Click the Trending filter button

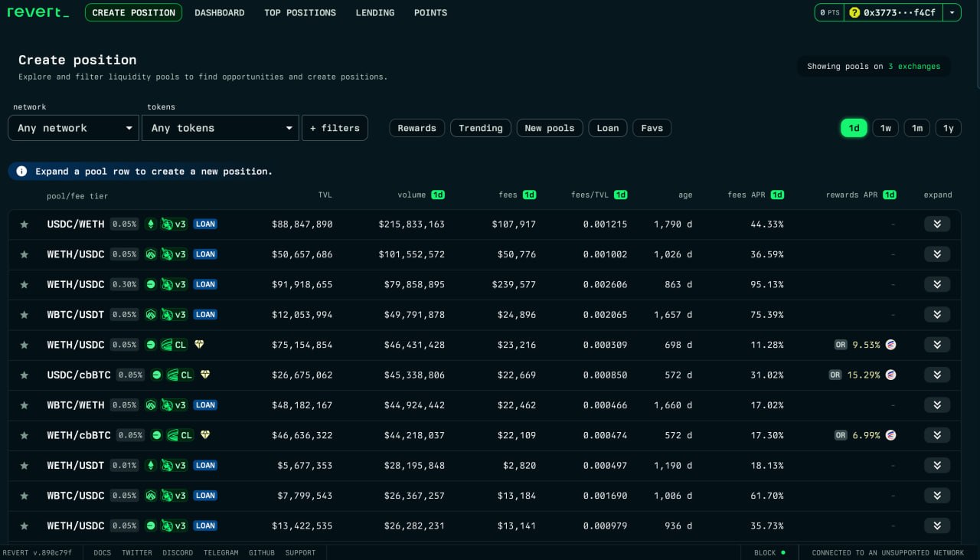(x=481, y=128)
